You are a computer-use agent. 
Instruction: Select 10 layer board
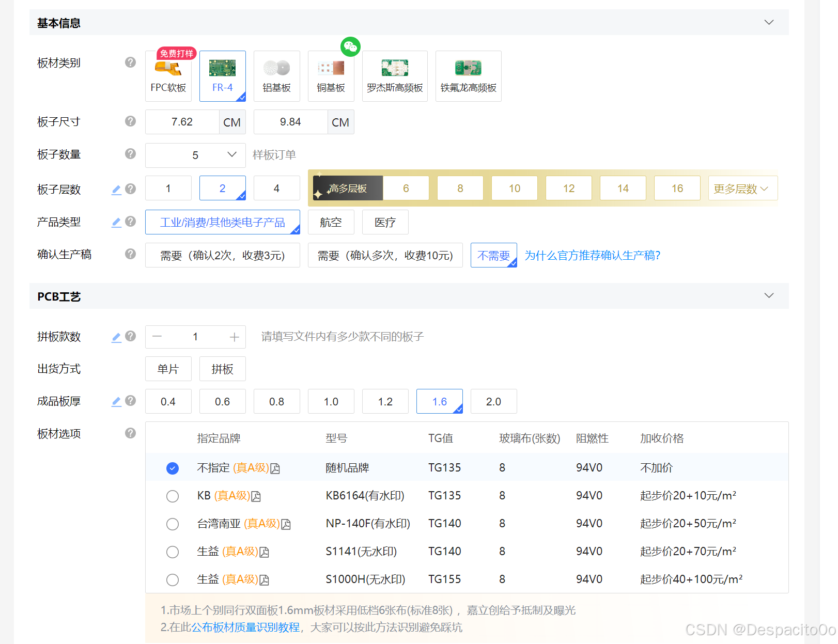515,188
